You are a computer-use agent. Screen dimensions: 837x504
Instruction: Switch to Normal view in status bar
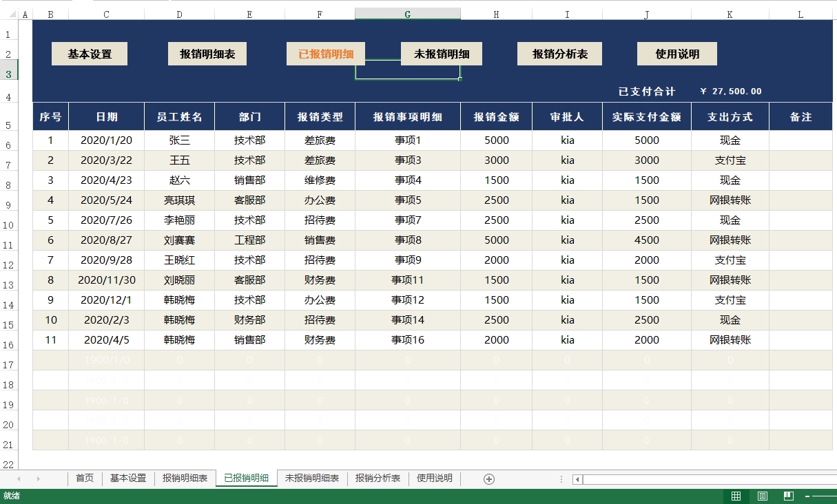coord(736,496)
